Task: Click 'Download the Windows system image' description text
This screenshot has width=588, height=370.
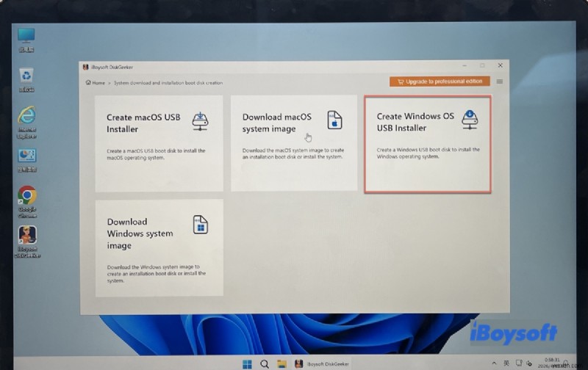Action: (x=157, y=274)
